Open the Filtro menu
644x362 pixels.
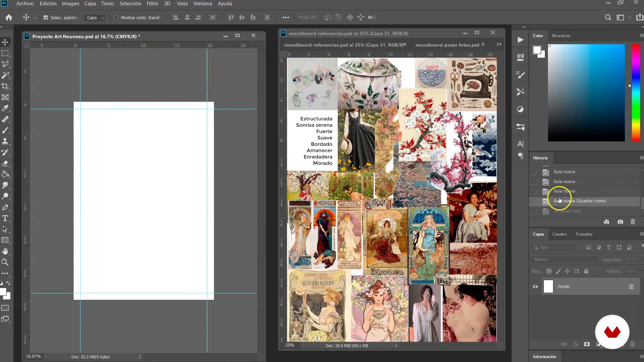point(152,3)
